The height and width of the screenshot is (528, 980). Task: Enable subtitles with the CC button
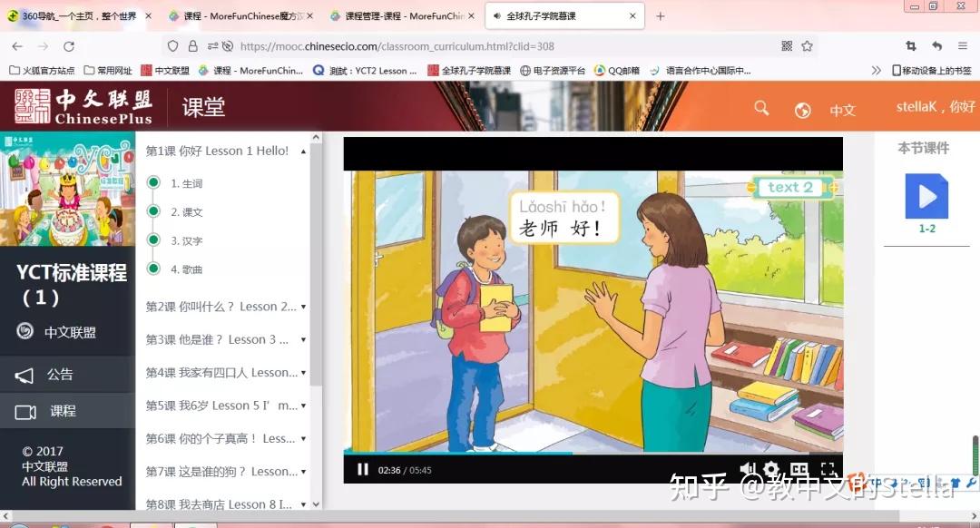click(x=799, y=470)
